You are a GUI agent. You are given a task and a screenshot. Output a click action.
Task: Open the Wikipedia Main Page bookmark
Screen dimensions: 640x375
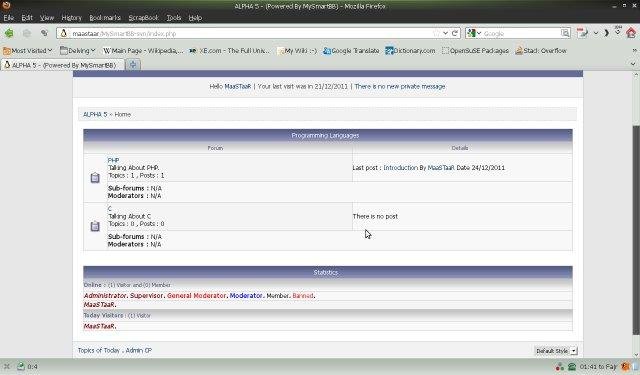[x=143, y=51]
